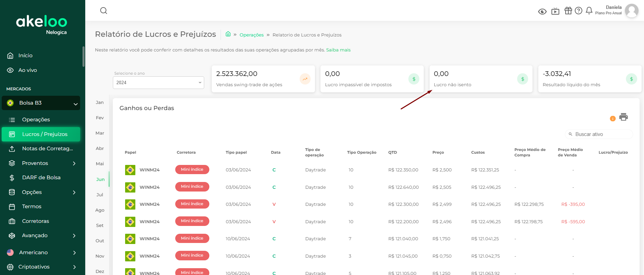The width and height of the screenshot is (644, 275).
Task: Sort by the Papel column header
Action: (130, 152)
